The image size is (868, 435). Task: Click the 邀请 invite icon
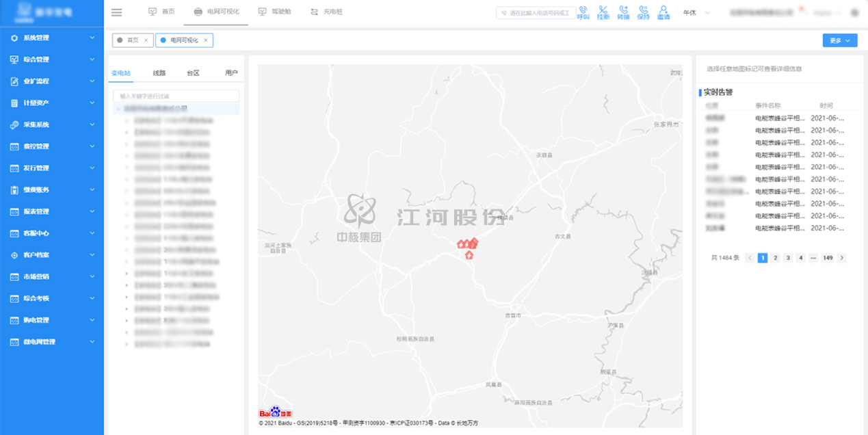point(663,12)
